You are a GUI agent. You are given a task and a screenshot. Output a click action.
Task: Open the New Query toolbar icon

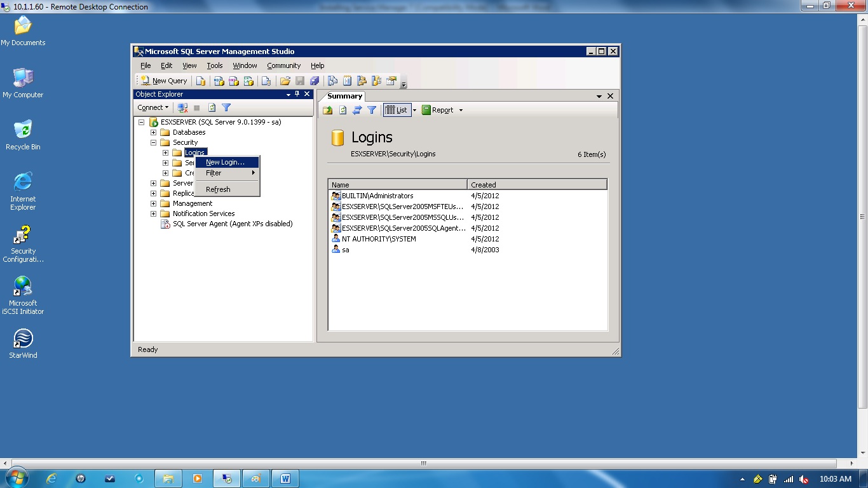(164, 81)
